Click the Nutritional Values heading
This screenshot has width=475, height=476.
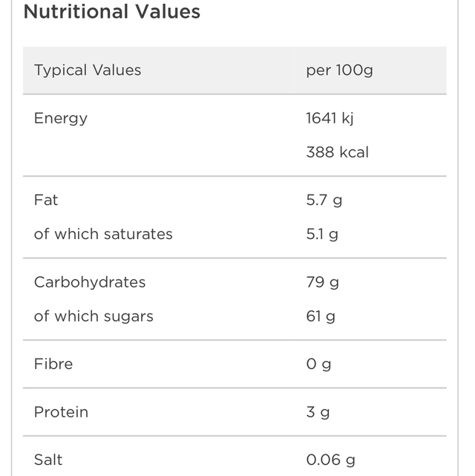coord(112,12)
